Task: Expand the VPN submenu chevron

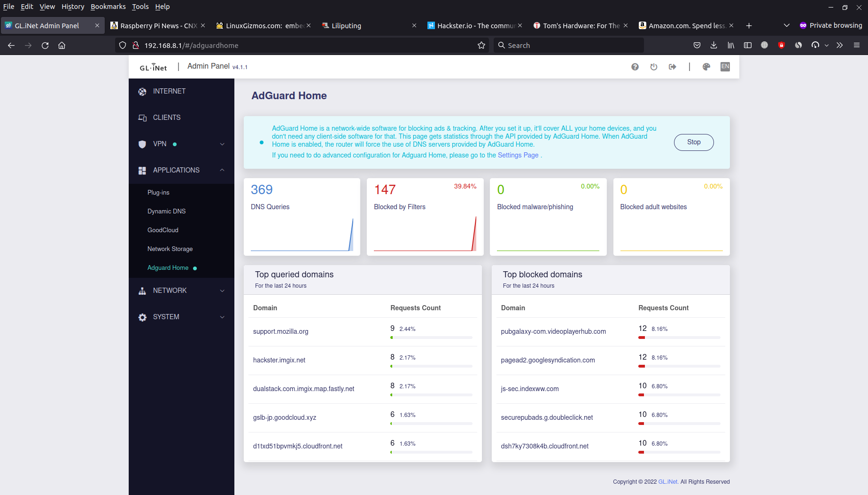Action: coord(222,144)
